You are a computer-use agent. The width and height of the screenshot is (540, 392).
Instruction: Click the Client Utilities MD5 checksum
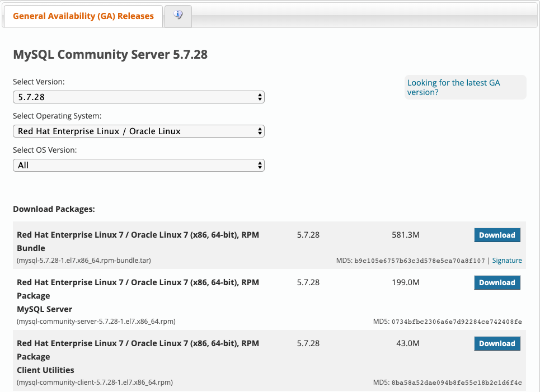(x=457, y=382)
